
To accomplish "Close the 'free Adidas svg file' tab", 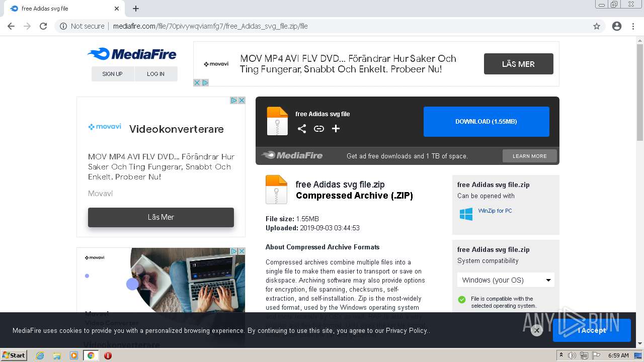I will coord(117,9).
